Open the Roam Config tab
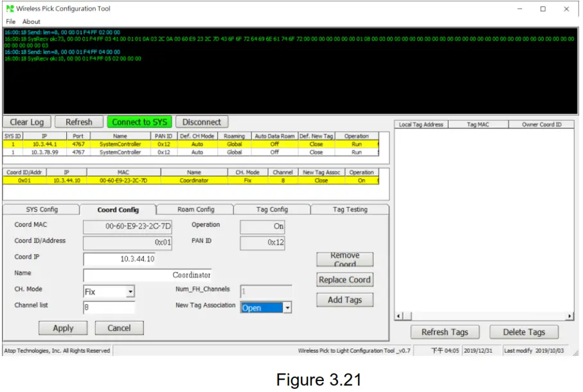 196,209
